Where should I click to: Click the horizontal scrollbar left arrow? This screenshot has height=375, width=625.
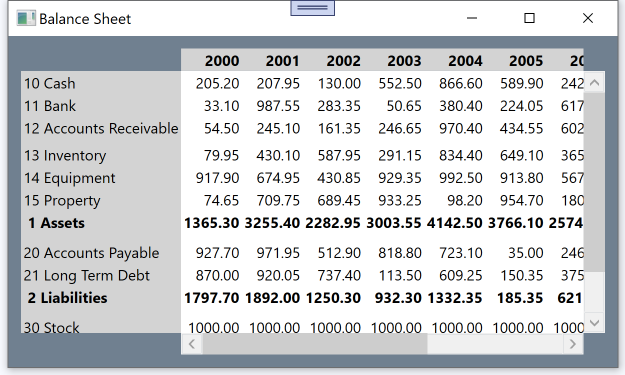[x=192, y=344]
